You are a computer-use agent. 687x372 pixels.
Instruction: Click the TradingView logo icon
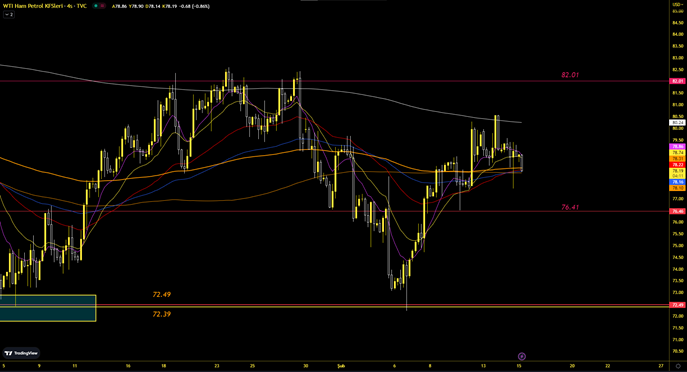[x=21, y=353]
